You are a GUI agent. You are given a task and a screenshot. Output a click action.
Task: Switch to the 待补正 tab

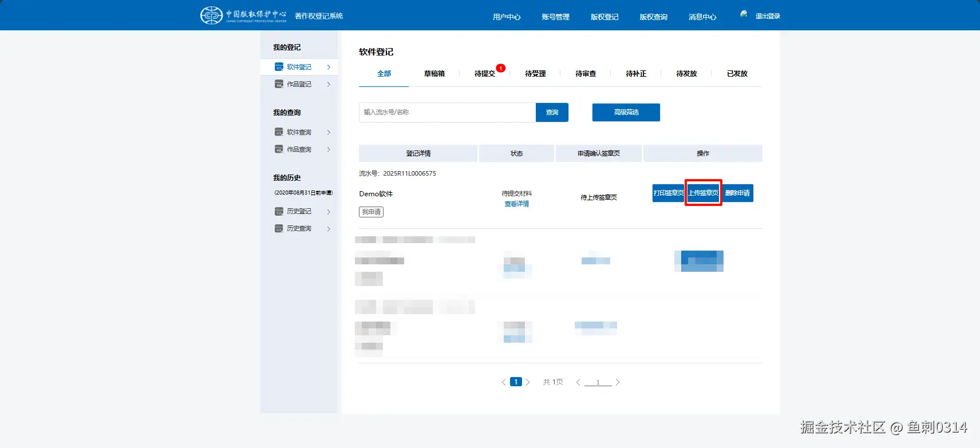[636, 74]
